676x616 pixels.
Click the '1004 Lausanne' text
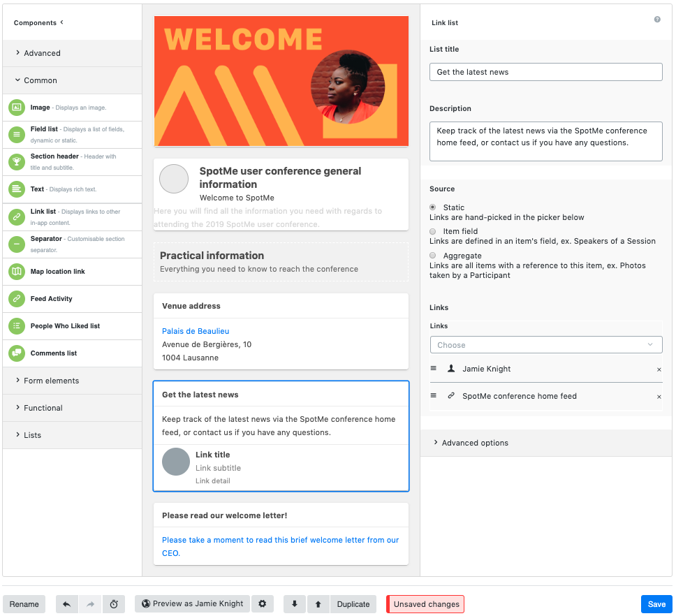190,358
